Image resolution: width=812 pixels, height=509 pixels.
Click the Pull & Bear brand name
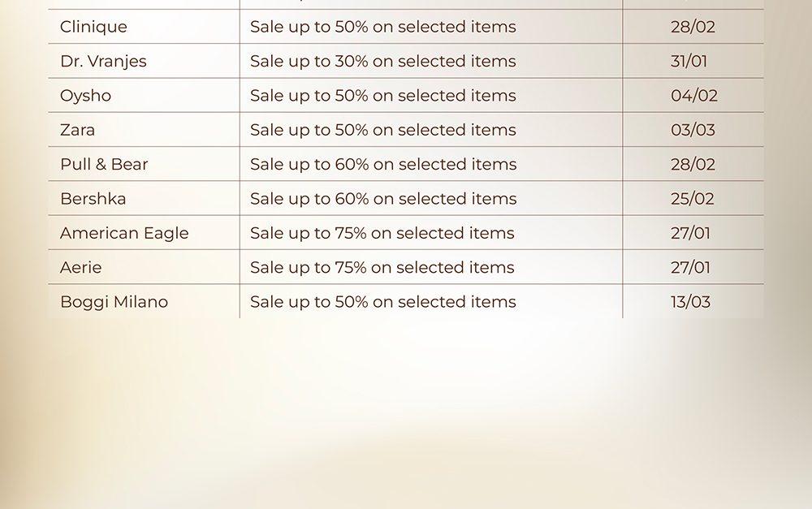(x=104, y=164)
